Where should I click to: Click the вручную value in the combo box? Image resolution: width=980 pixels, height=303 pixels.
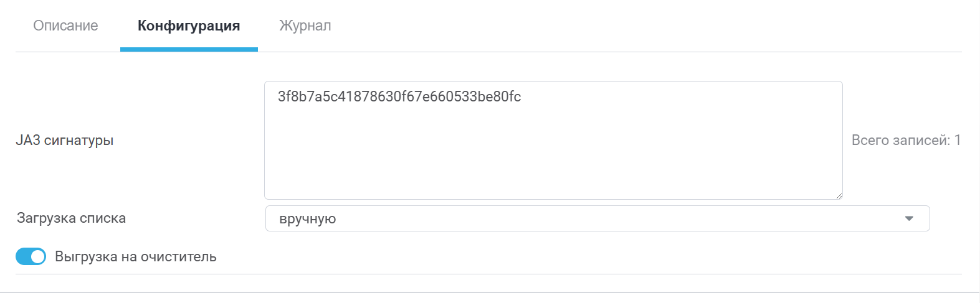[x=308, y=219]
